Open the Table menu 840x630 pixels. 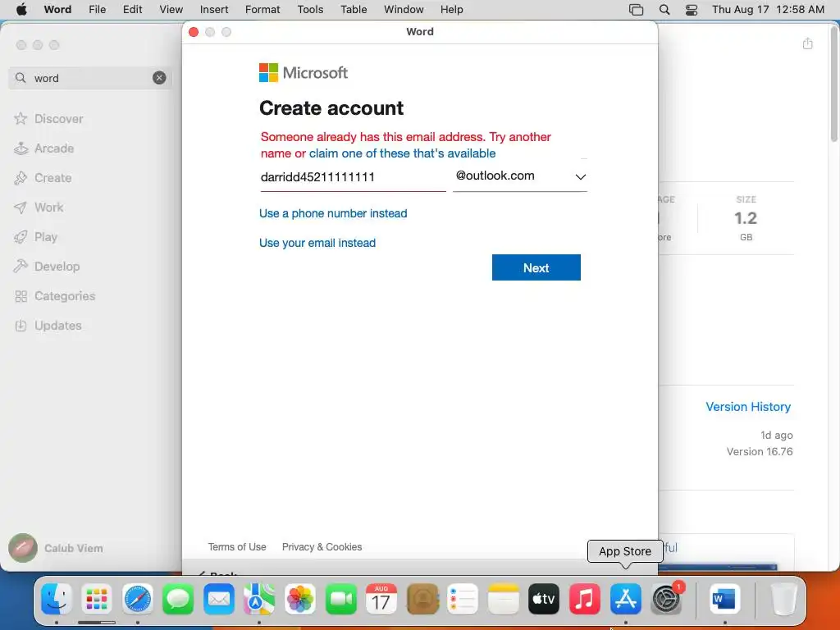tap(354, 10)
